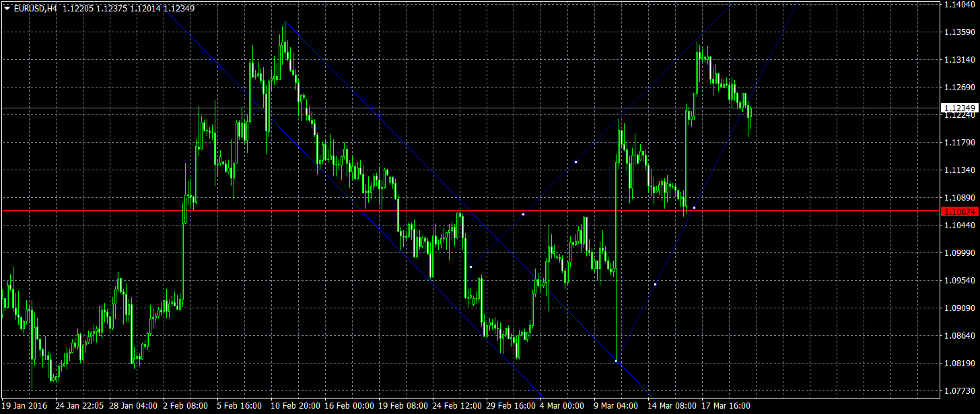Click the 10 Feb 20:00 time label
This screenshot has height=414, width=980.
point(295,406)
